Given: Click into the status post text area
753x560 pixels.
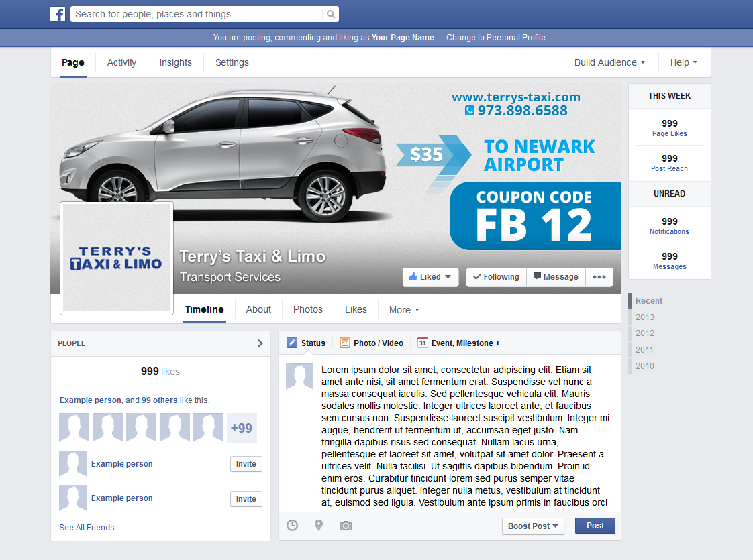Looking at the screenshot, I should click(464, 436).
